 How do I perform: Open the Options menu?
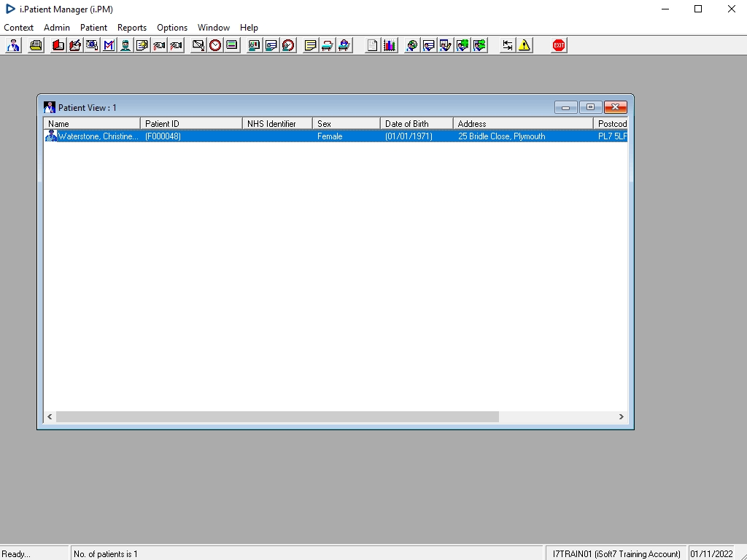(x=172, y=28)
